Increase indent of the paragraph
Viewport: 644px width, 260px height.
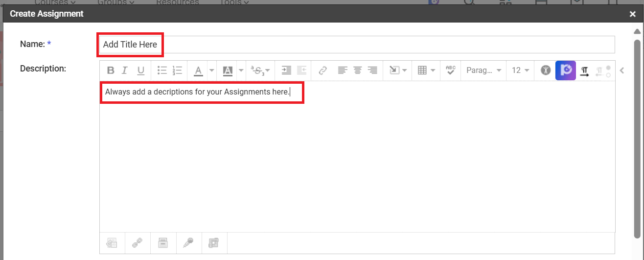point(287,71)
